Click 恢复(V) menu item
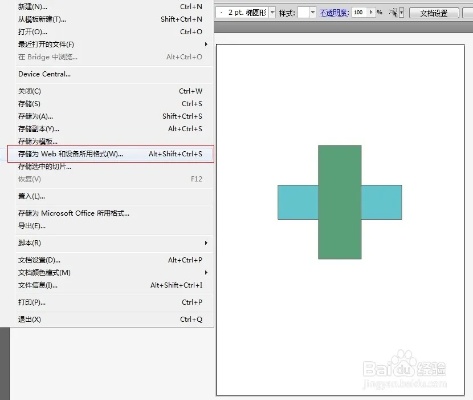The image size is (473, 400). point(110,179)
